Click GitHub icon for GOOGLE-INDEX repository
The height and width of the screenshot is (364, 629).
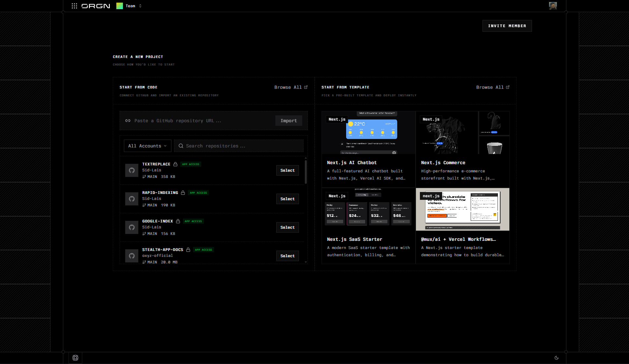click(x=132, y=227)
